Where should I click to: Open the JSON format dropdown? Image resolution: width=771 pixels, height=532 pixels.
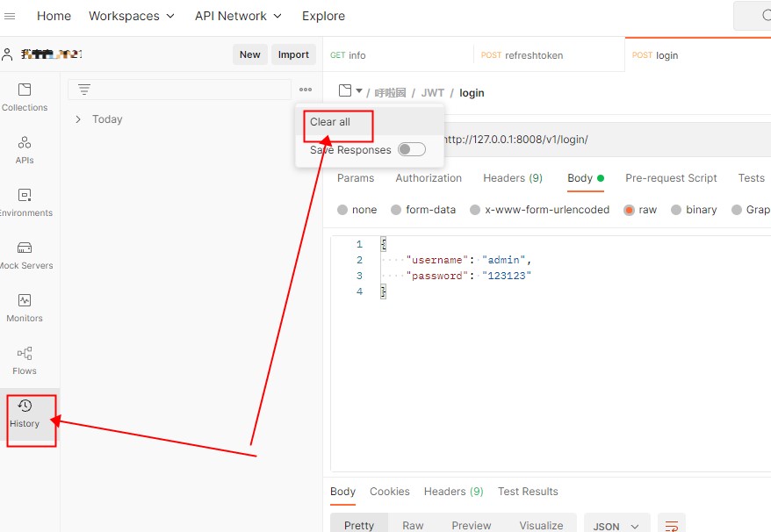(x=616, y=526)
